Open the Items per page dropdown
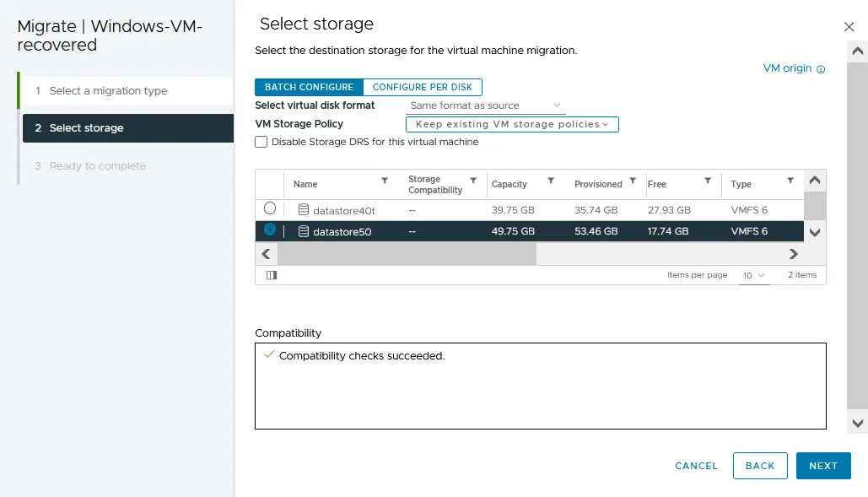This screenshot has width=868, height=497. click(754, 275)
